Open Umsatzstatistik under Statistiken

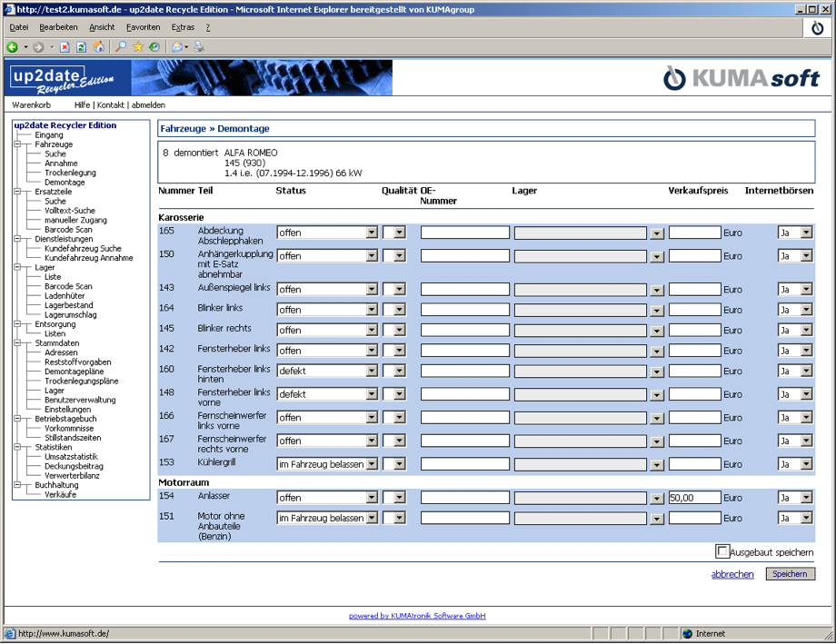click(x=71, y=456)
